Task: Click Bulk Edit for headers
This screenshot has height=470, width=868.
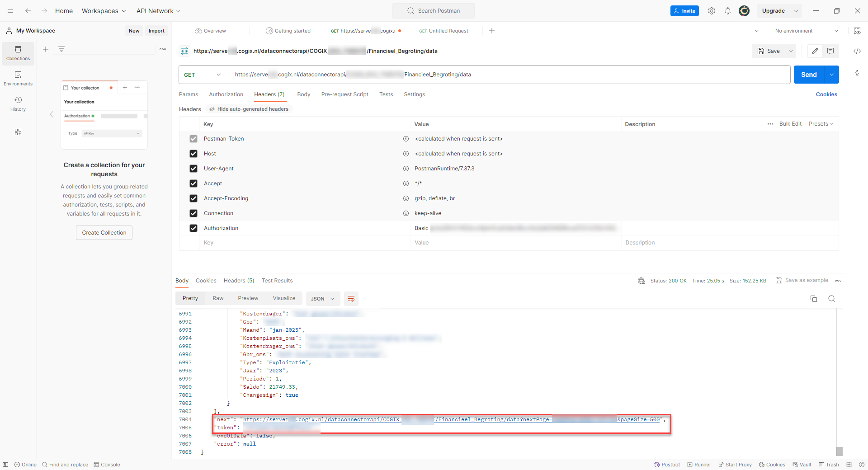Action: click(x=790, y=124)
